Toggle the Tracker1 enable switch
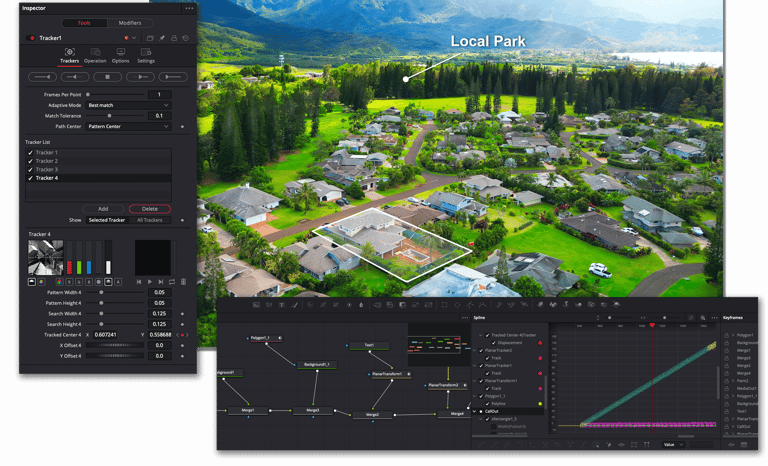768x466 pixels. click(x=32, y=38)
